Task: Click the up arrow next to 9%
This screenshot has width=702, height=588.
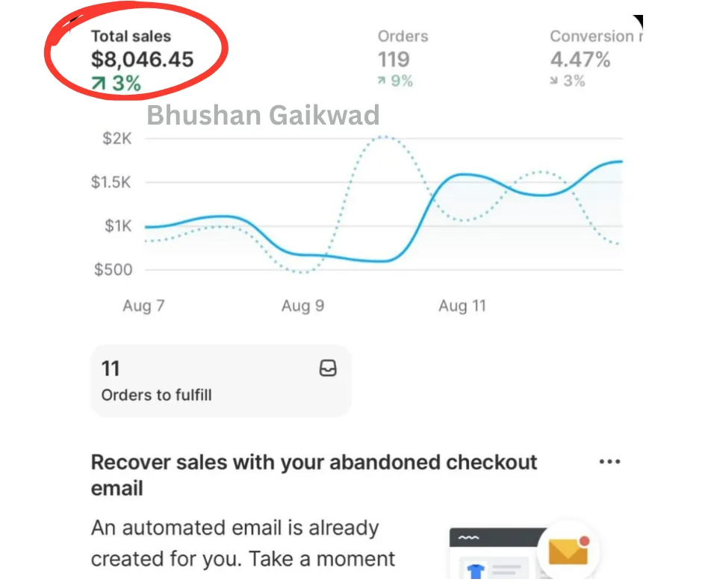Action: coord(382,81)
